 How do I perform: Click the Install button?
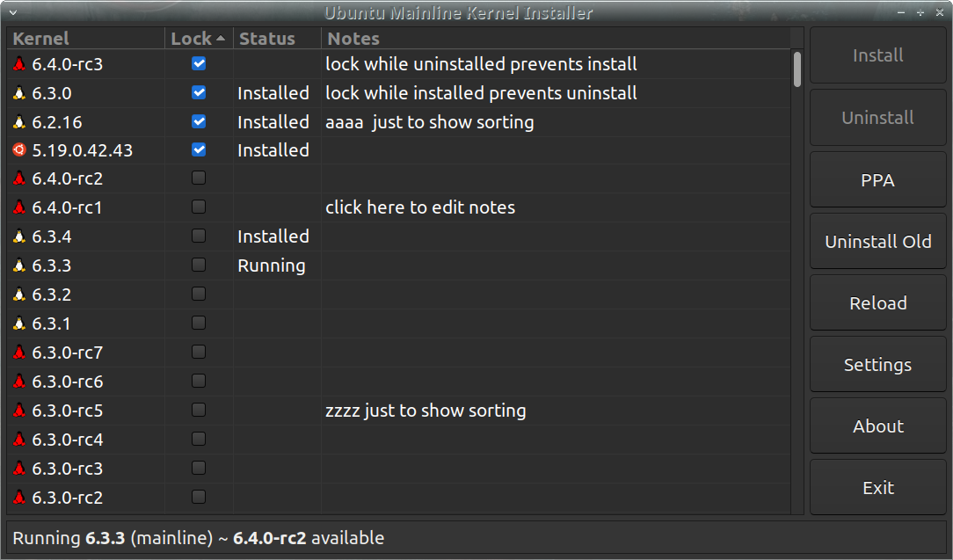(877, 55)
